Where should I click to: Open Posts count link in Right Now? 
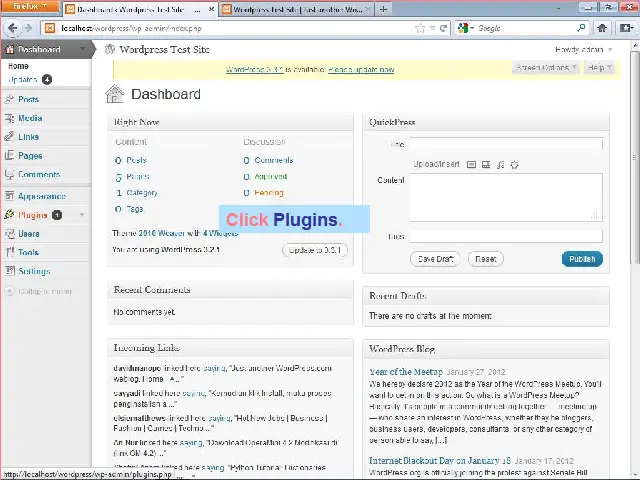click(136, 160)
